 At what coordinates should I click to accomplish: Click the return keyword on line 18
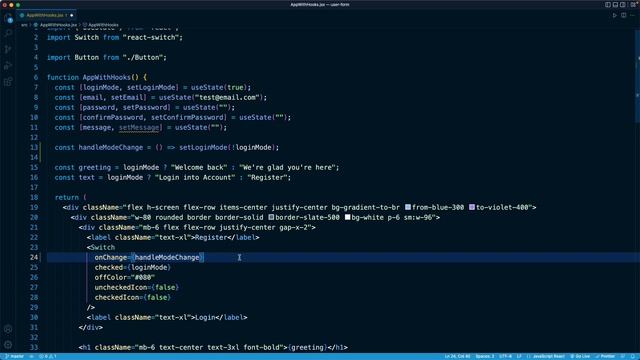tap(67, 197)
